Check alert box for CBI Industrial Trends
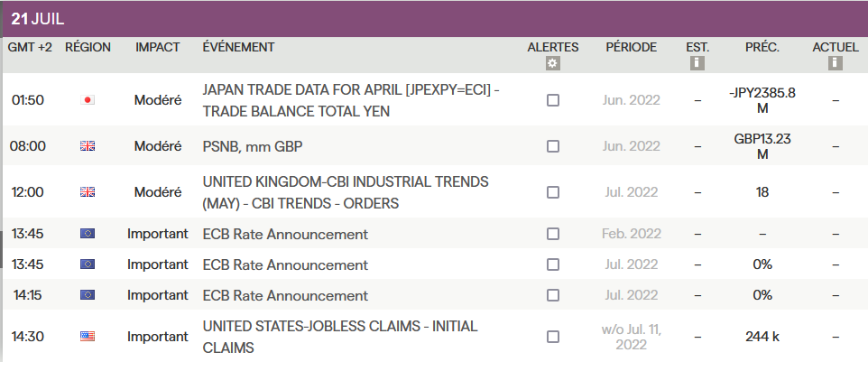The width and height of the screenshot is (868, 371). [x=553, y=191]
